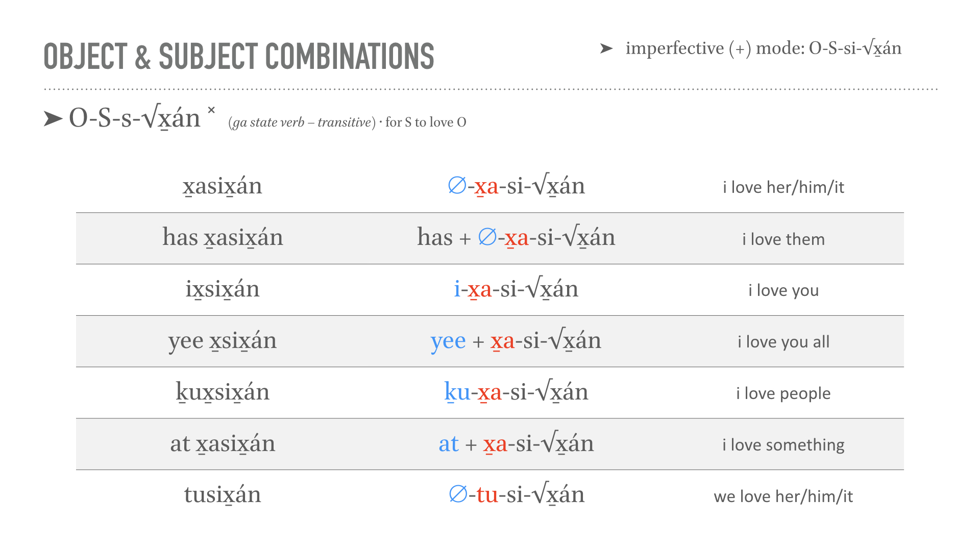Click the translation "i love something"
This screenshot has width=980, height=551.
click(783, 445)
